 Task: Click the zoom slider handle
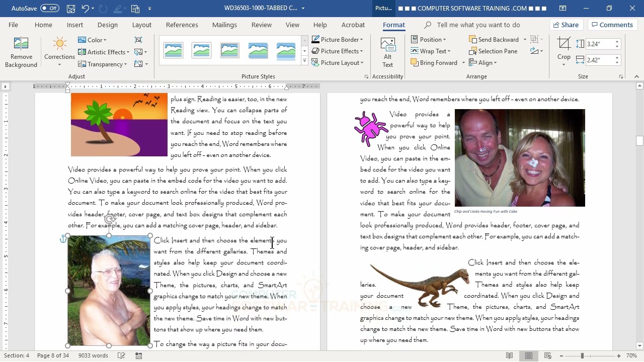pyautogui.click(x=582, y=355)
